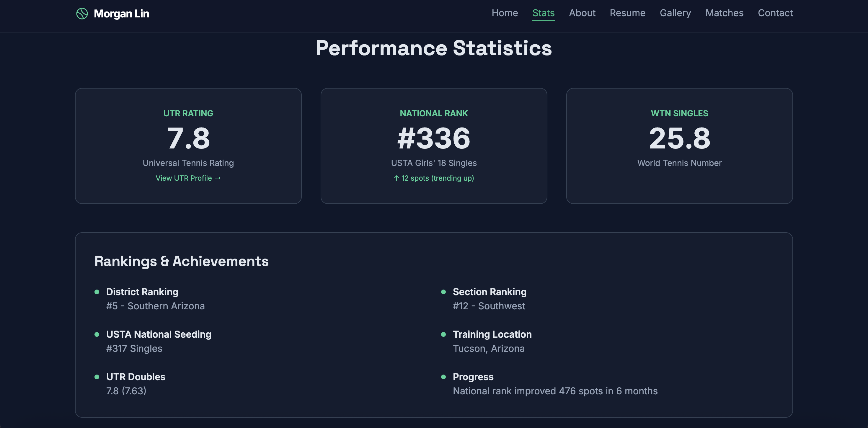Switch to the Stats tab

tap(543, 13)
